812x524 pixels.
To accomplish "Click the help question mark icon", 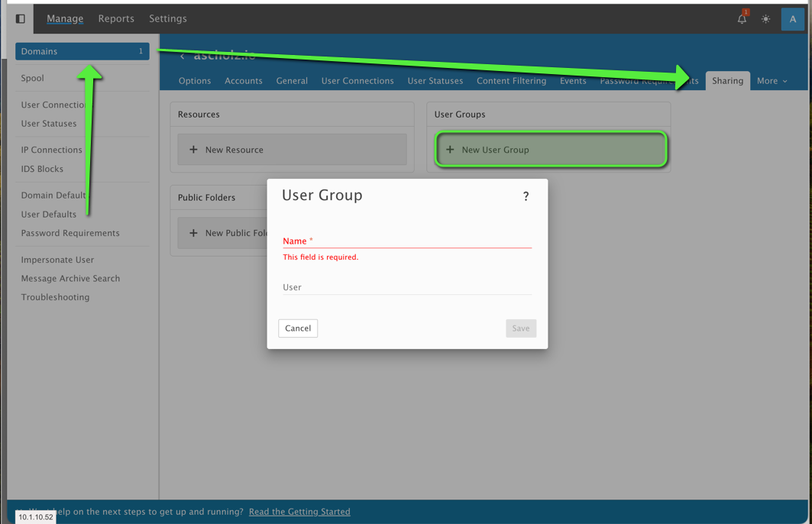I will click(526, 196).
